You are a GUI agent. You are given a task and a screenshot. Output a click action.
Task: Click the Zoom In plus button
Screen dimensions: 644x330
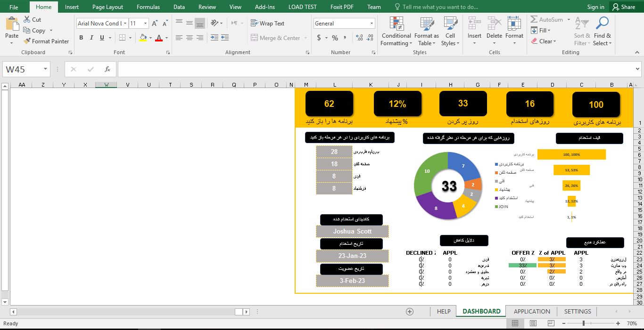618,323
